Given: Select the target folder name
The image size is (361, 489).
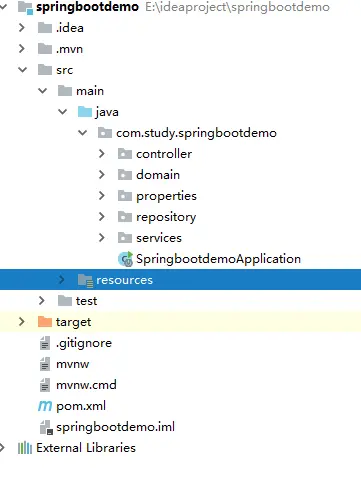Looking at the screenshot, I should [73, 322].
